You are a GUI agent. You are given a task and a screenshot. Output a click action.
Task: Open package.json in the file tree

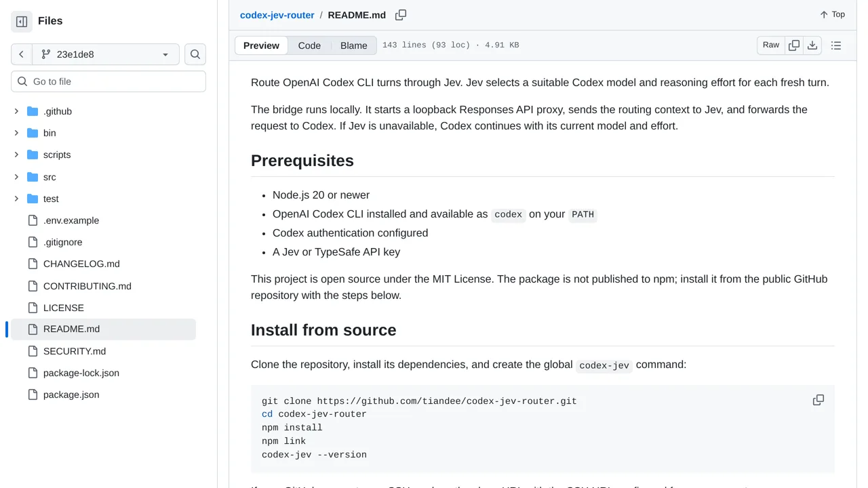tap(71, 394)
